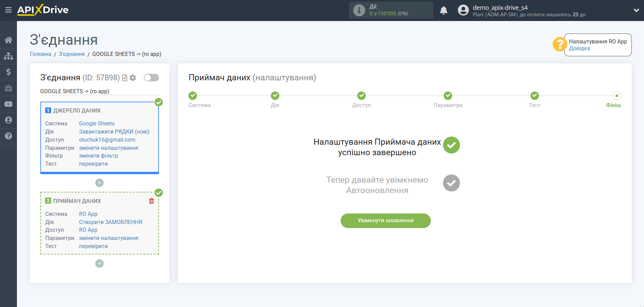Open notifications via the bell icon
The image size is (644, 307).
pyautogui.click(x=444, y=11)
